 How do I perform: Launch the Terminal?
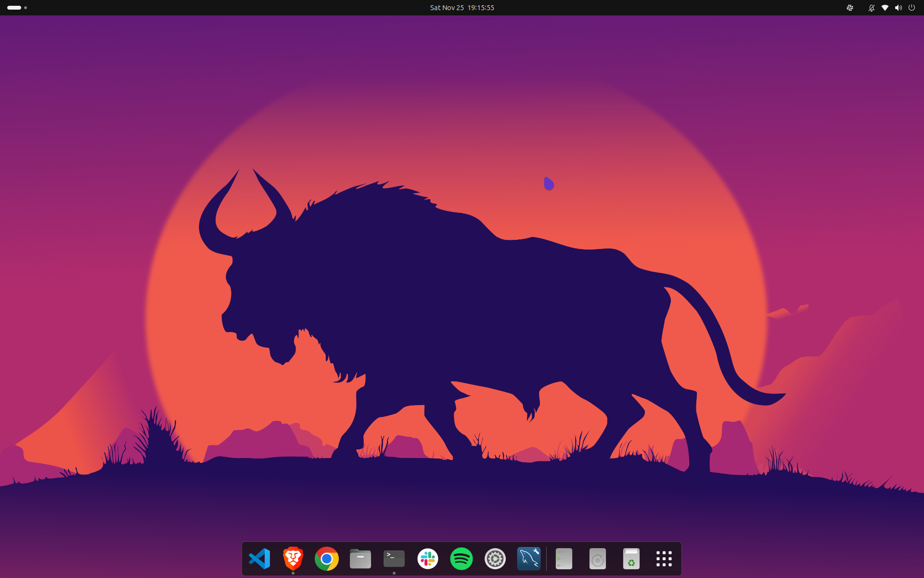[394, 559]
